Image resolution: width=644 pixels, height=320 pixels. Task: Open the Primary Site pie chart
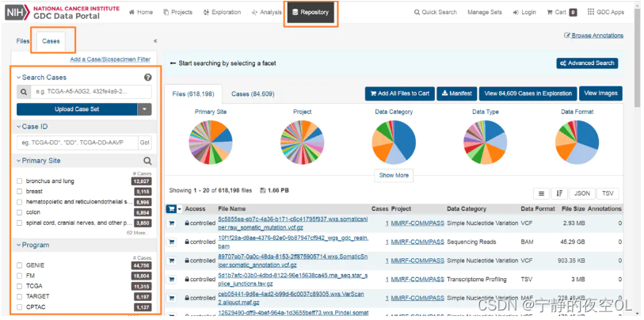tap(210, 143)
